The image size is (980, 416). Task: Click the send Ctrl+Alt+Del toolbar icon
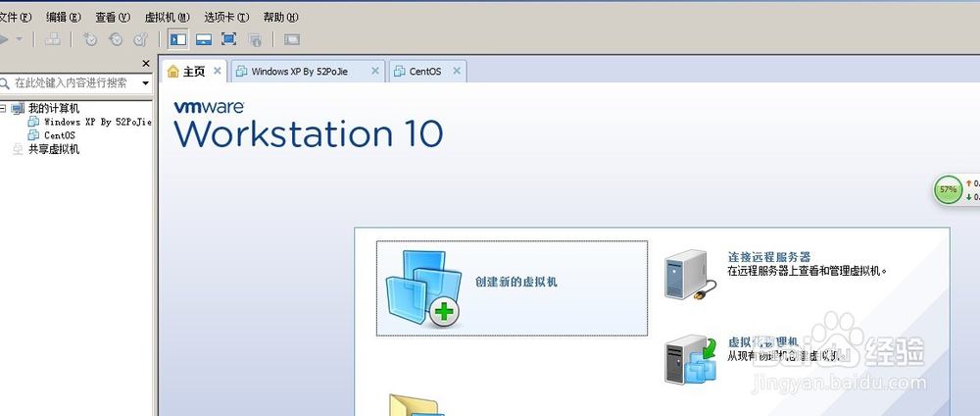53,39
